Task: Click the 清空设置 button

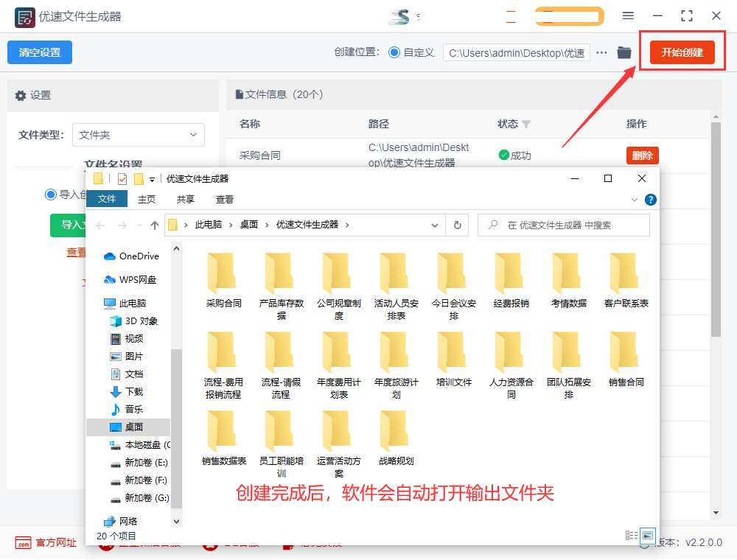Action: pyautogui.click(x=40, y=52)
